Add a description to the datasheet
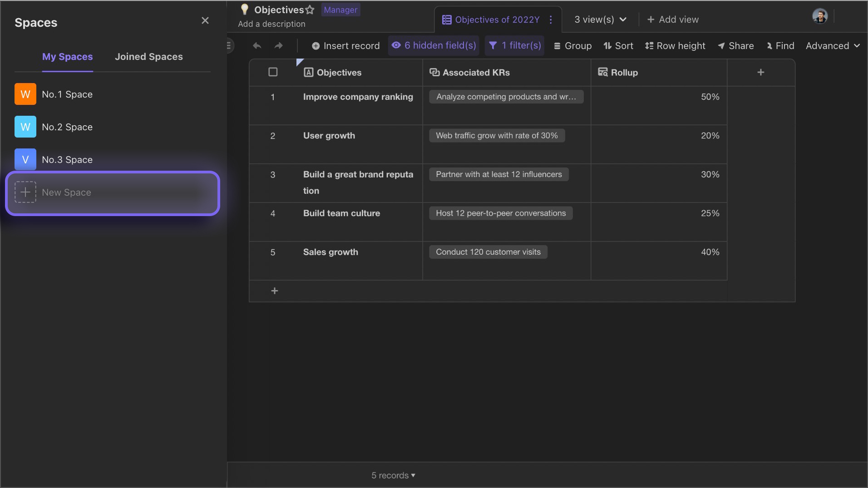The width and height of the screenshot is (868, 488). [271, 24]
